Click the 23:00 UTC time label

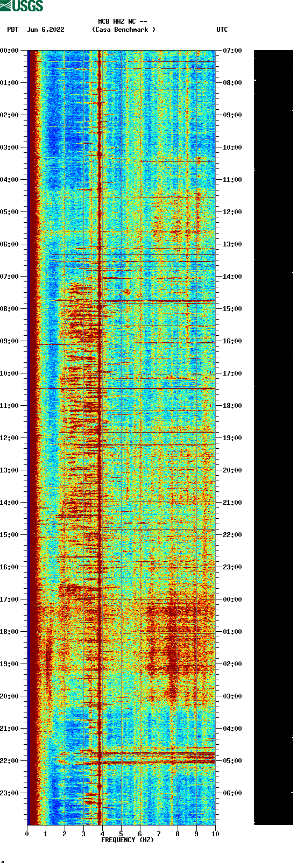232,567
